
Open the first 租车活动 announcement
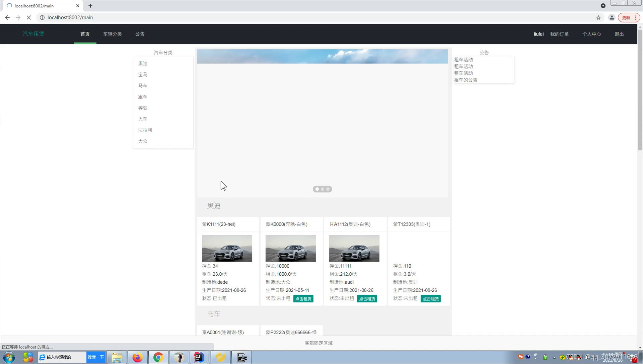coord(463,60)
